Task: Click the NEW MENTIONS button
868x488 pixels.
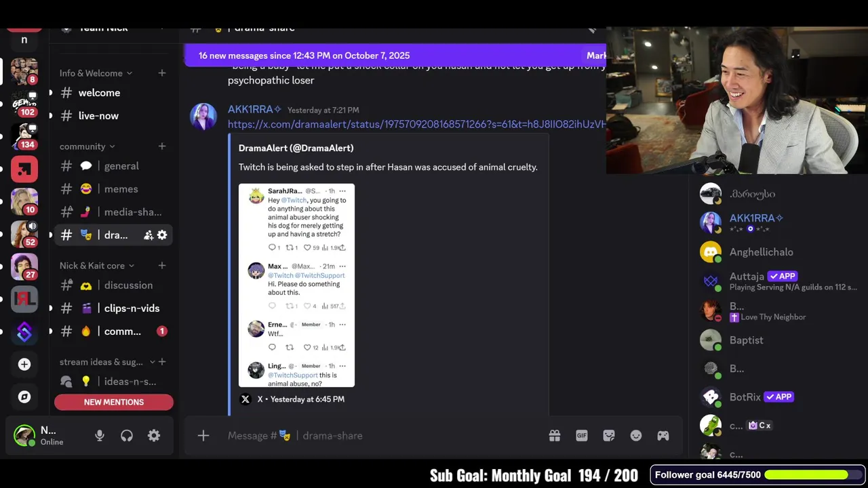Action: pyautogui.click(x=114, y=402)
